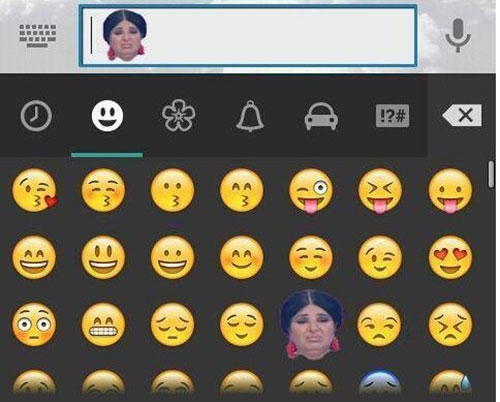Choose the winking tongue-out emoji

pos(311,191)
